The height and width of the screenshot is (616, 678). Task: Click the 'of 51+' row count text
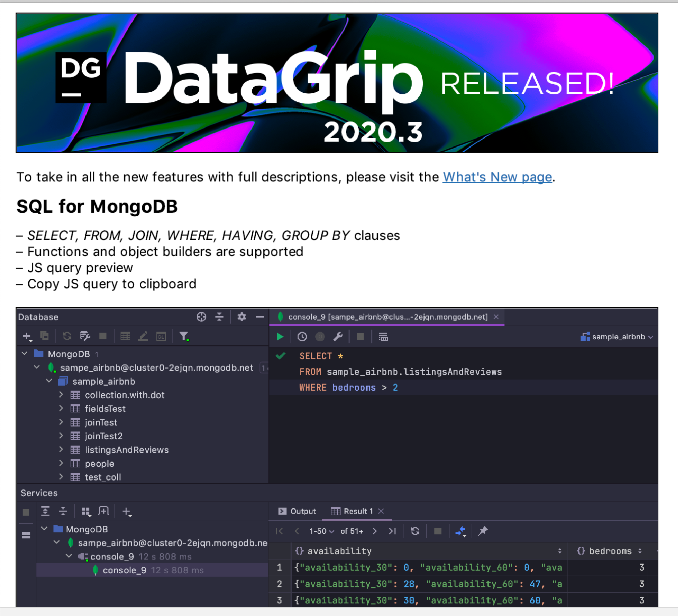(352, 531)
